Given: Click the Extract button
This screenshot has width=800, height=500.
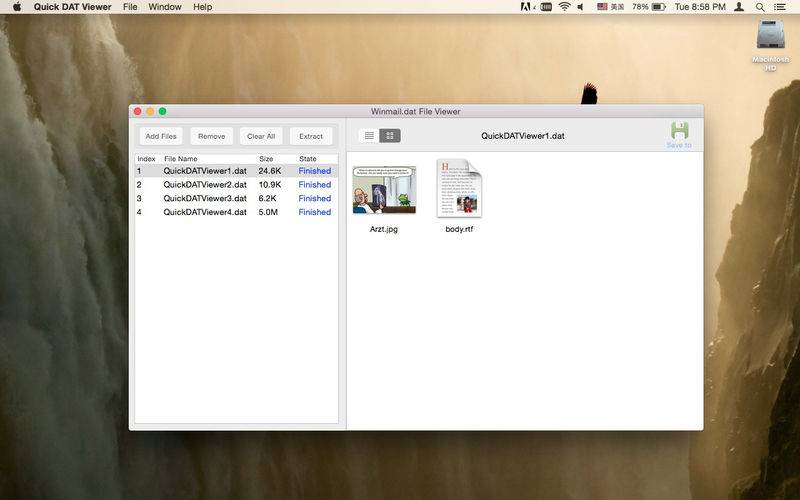Looking at the screenshot, I should 311,136.
